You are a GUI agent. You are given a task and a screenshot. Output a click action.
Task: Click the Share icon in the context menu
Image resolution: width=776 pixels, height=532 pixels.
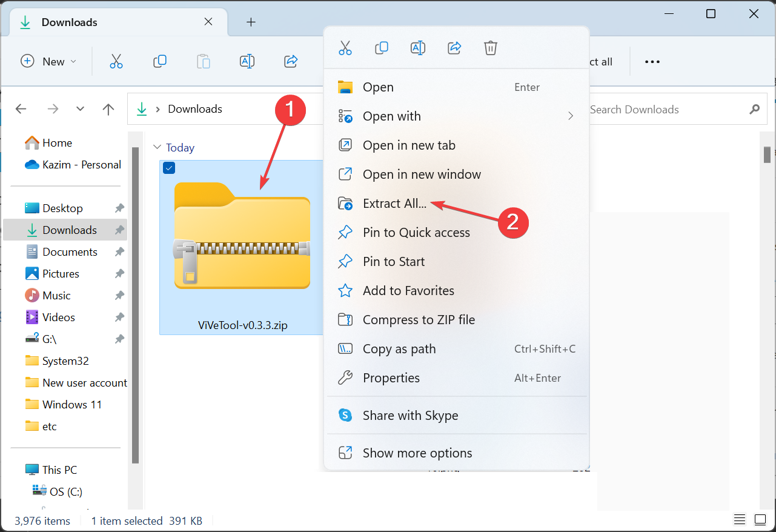454,48
